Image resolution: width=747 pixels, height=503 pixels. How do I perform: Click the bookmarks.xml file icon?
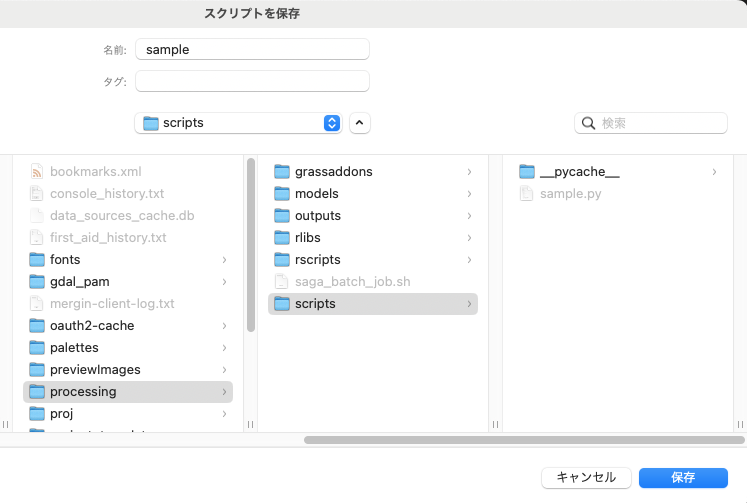(37, 171)
